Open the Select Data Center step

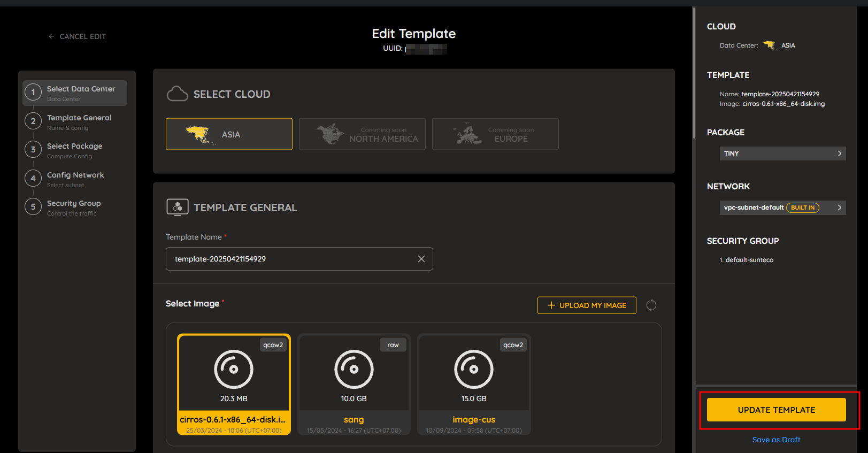(x=75, y=93)
